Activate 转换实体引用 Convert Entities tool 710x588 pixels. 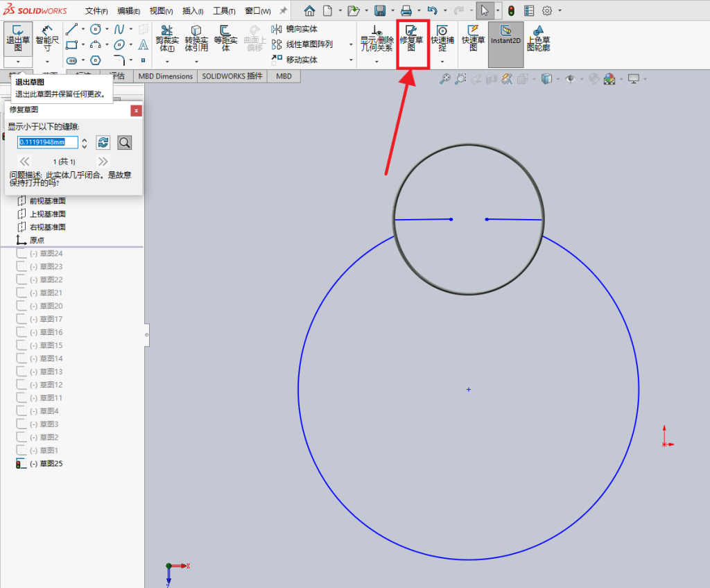tap(196, 38)
